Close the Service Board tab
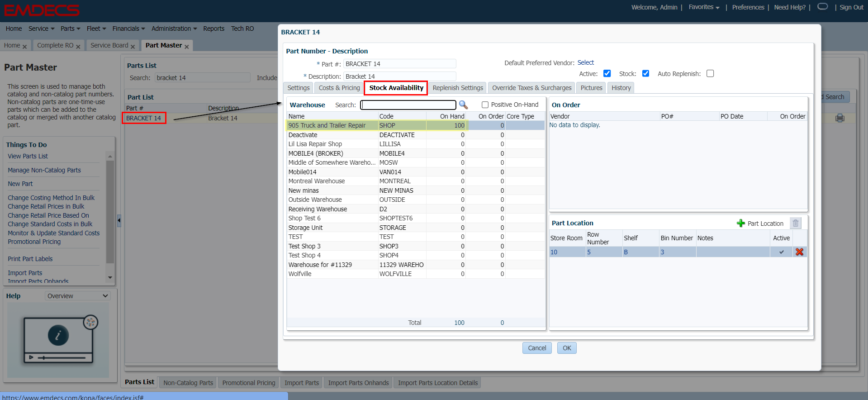The width and height of the screenshot is (868, 400). (x=133, y=47)
